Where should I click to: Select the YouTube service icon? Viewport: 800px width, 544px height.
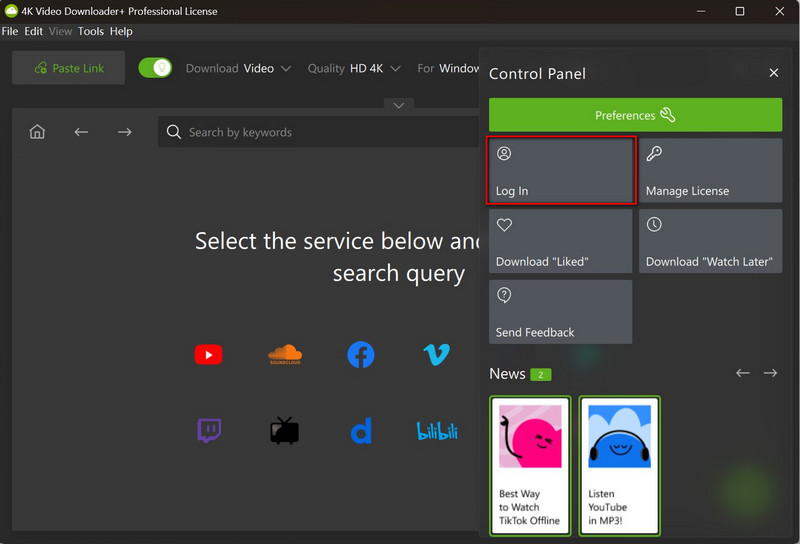click(208, 355)
